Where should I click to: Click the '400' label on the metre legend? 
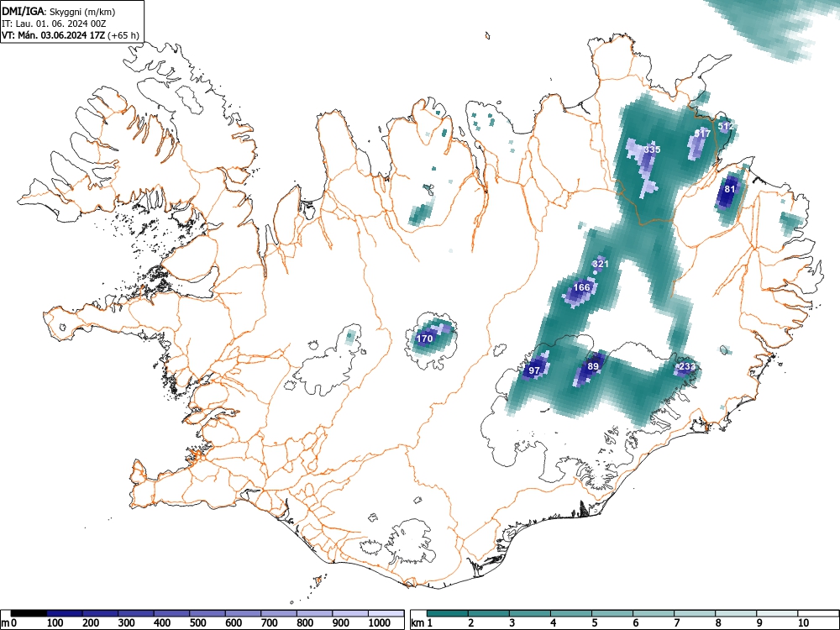point(162,623)
